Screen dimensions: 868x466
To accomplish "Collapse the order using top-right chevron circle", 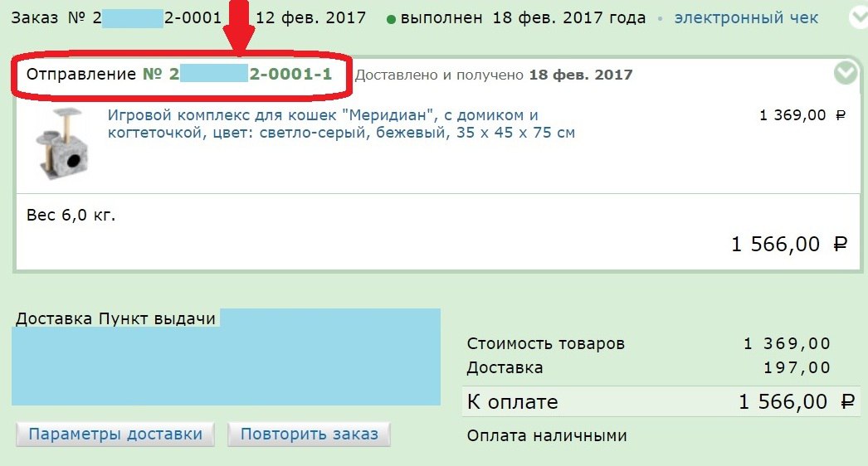I will [858, 17].
